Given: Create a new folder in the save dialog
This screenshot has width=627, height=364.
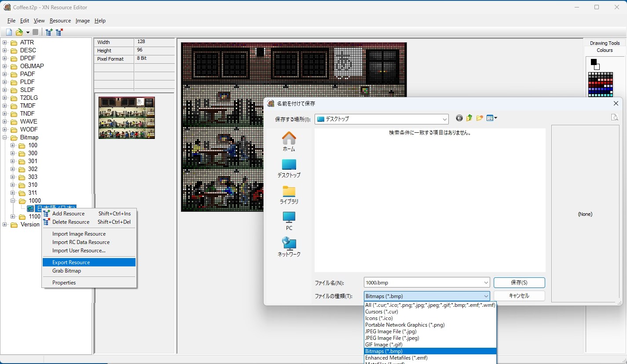Looking at the screenshot, I should pos(480,118).
